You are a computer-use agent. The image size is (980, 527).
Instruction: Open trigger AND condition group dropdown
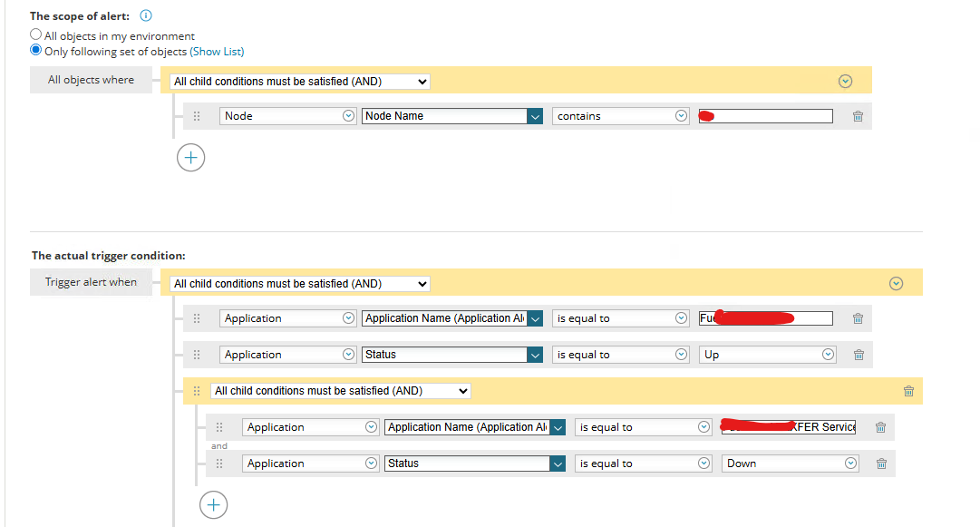click(300, 284)
